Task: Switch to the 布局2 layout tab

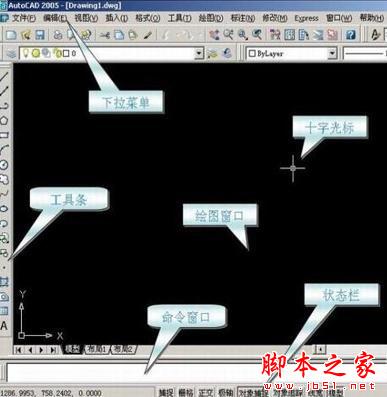Action: pos(123,349)
